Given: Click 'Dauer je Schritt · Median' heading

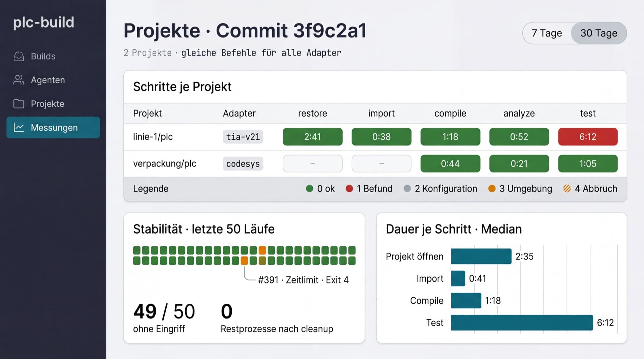Looking at the screenshot, I should coord(454,229).
